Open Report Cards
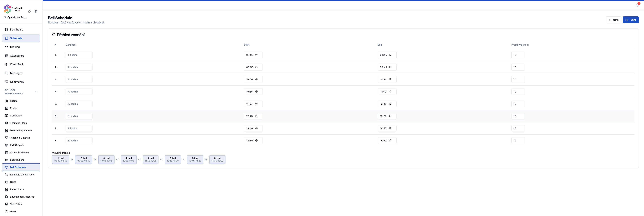This screenshot has width=644, height=216. [21, 189]
